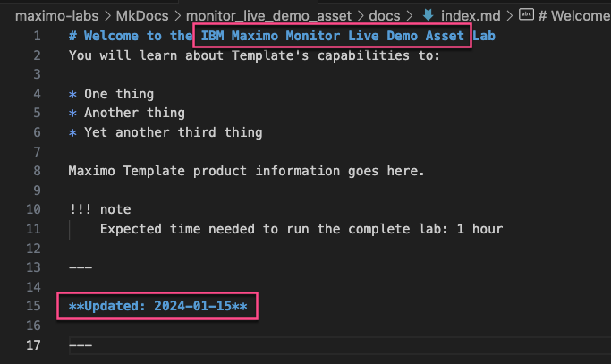Click the '* Another thing' bullet line

[x=127, y=113]
